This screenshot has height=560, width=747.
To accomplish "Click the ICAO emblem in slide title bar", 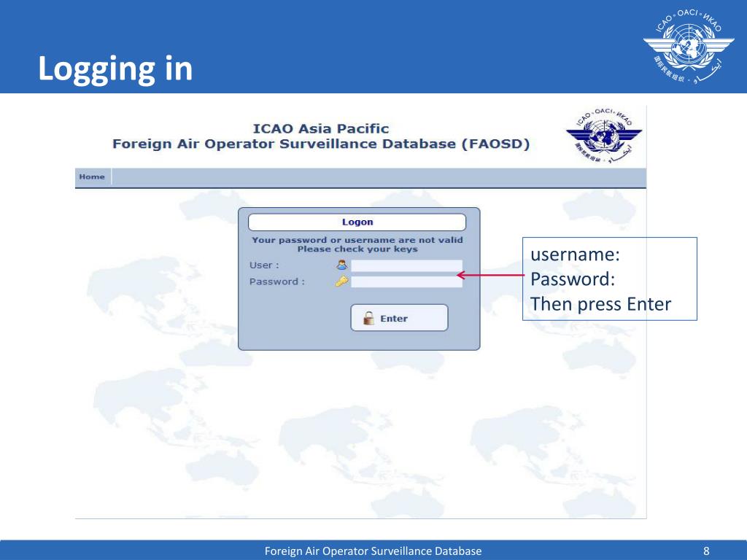I will pyautogui.click(x=688, y=47).
